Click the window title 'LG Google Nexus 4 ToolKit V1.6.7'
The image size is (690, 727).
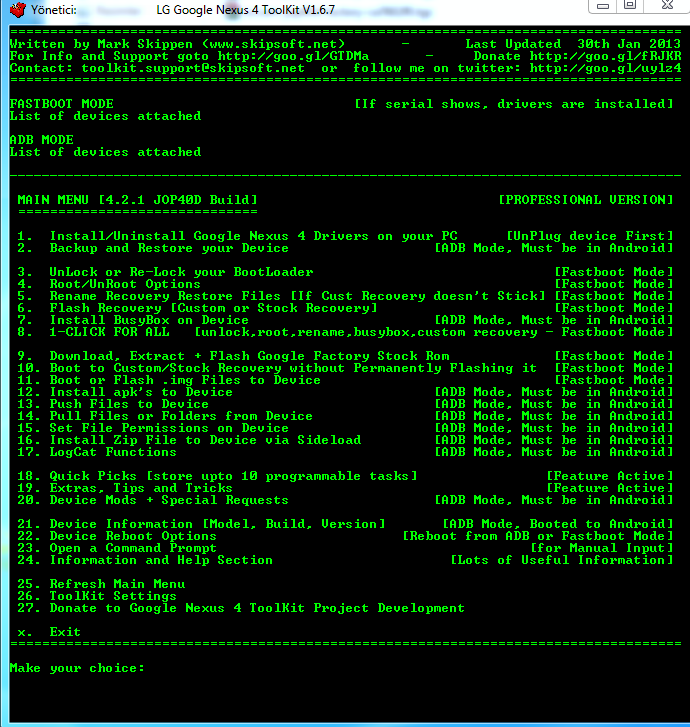pos(245,10)
